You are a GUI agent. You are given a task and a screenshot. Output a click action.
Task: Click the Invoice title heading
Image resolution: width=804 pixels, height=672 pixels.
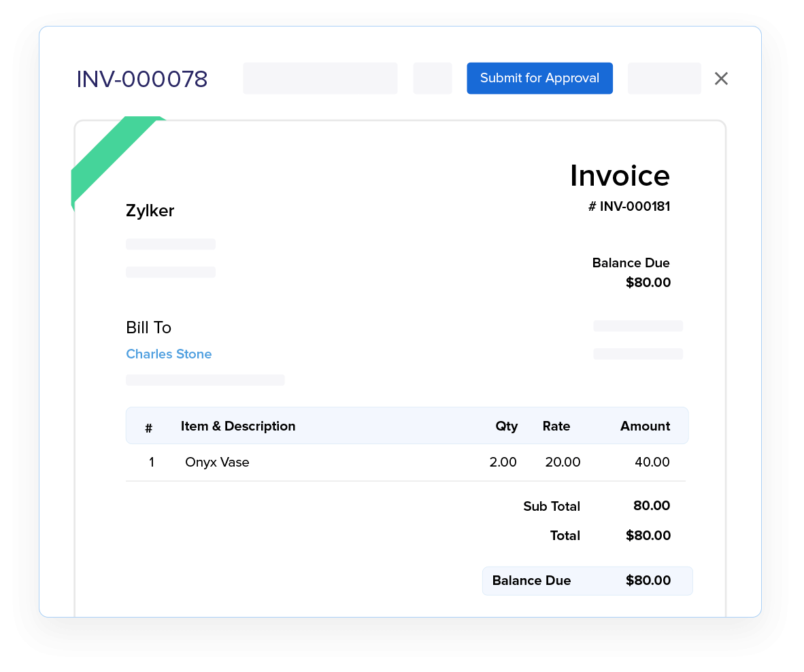(x=620, y=175)
